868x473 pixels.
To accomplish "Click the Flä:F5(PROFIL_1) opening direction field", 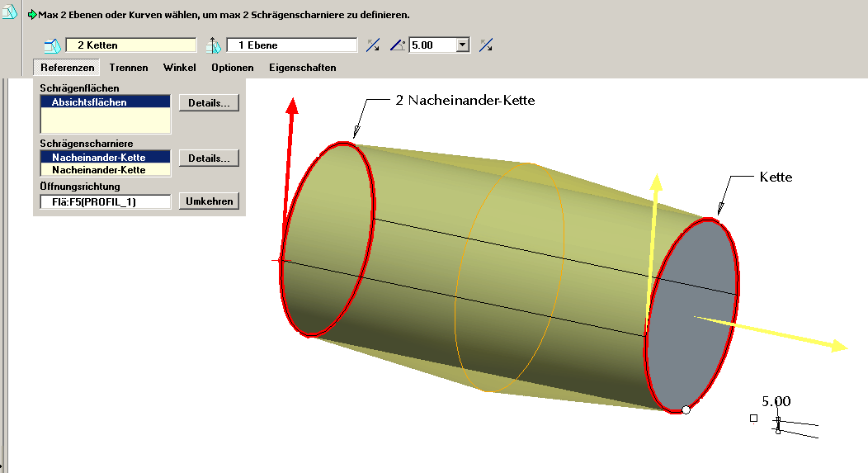I will [105, 201].
